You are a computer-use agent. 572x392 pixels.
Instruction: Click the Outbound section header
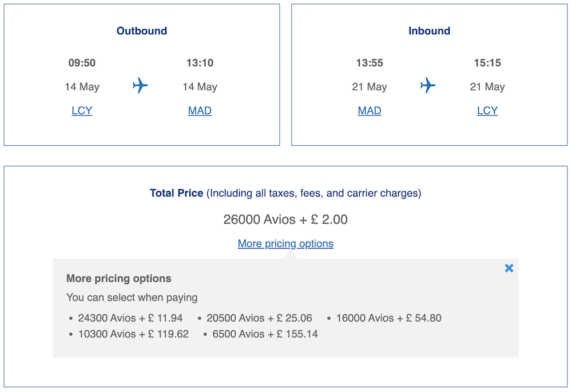pyautogui.click(x=141, y=31)
